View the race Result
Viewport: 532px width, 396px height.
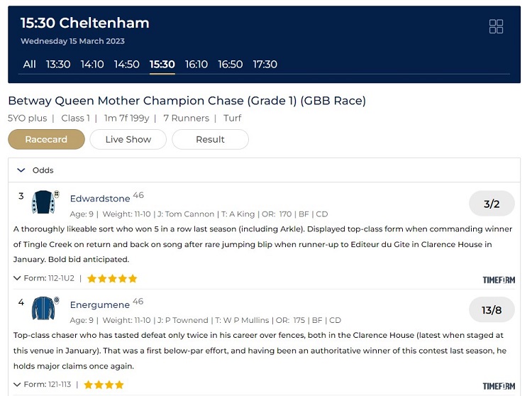[x=211, y=140]
